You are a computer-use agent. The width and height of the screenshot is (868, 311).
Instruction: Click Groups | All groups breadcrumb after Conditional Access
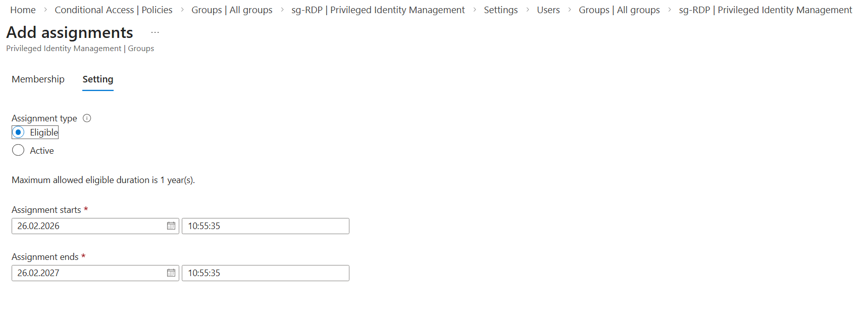(x=232, y=10)
